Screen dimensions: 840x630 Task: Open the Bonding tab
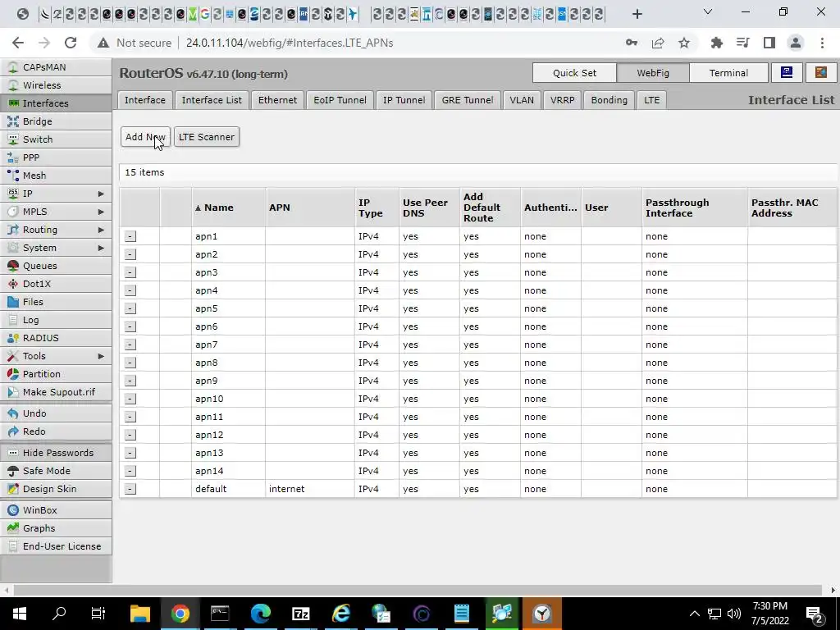click(609, 100)
